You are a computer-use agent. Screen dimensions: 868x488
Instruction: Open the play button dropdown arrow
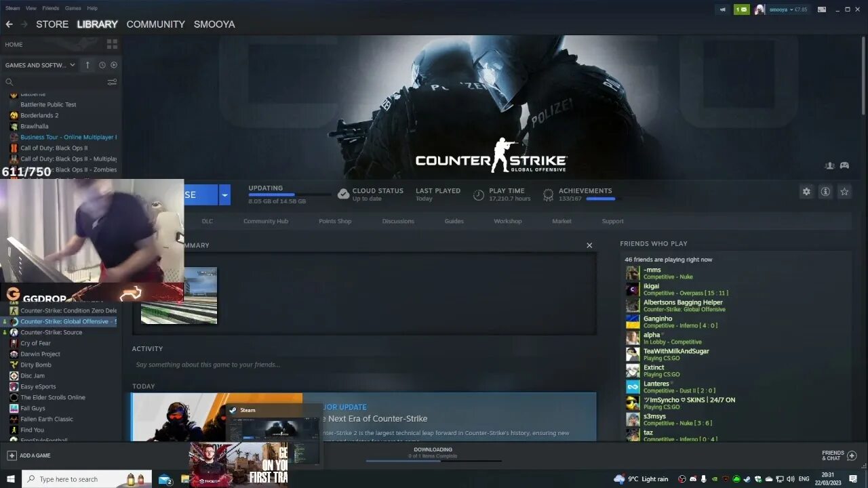pyautogui.click(x=224, y=195)
